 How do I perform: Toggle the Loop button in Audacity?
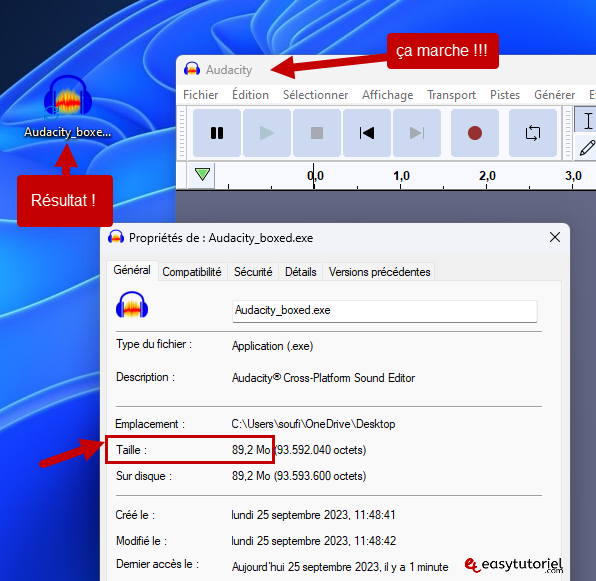pos(533,133)
